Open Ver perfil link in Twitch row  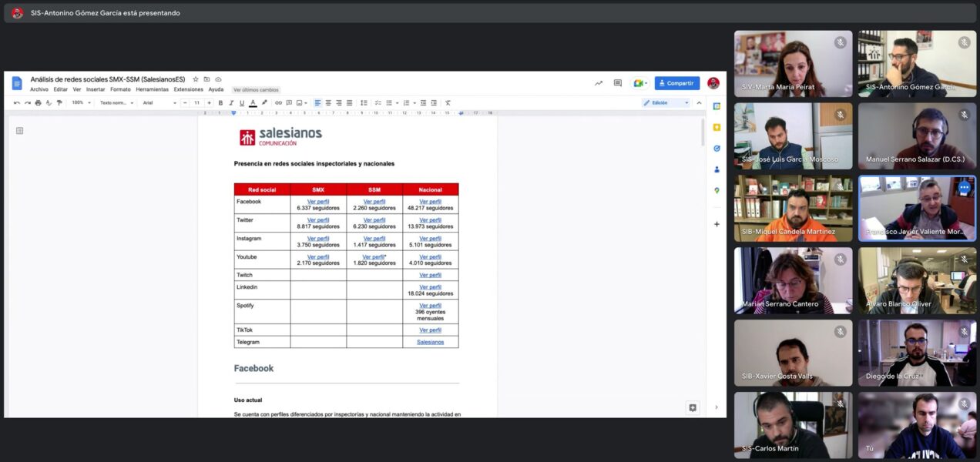pyautogui.click(x=431, y=275)
